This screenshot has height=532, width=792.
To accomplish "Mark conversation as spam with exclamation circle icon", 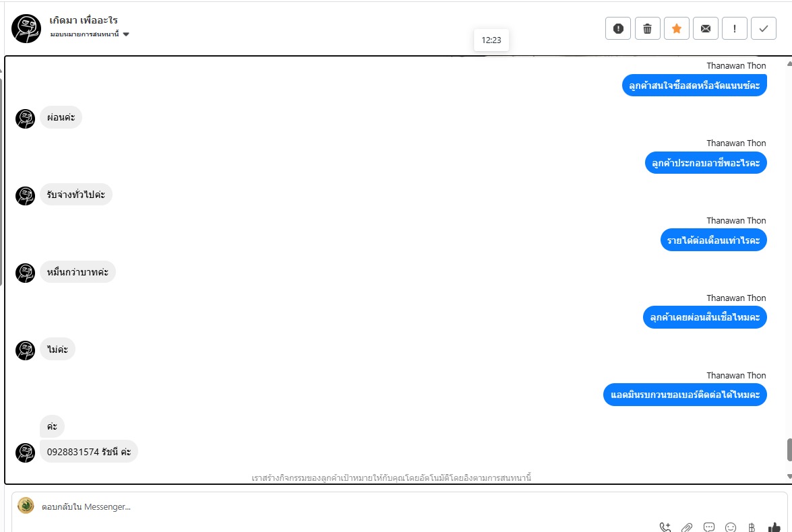I will pyautogui.click(x=618, y=29).
